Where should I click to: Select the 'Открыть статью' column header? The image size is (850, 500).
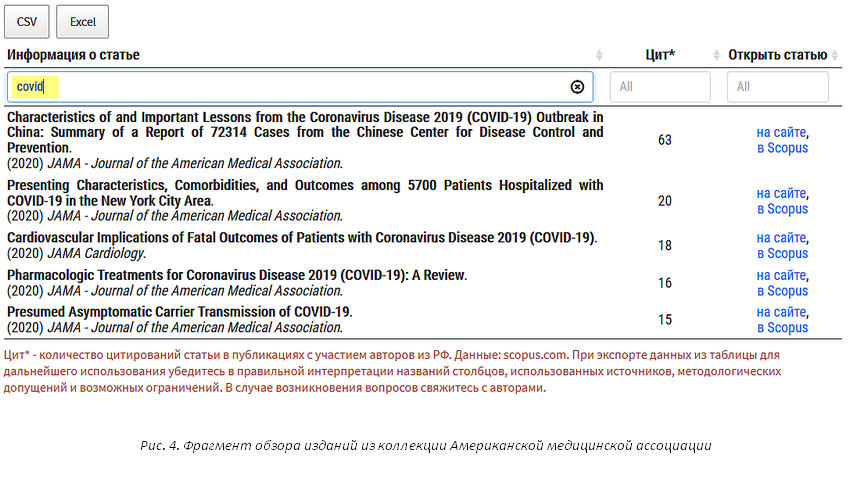(x=777, y=55)
